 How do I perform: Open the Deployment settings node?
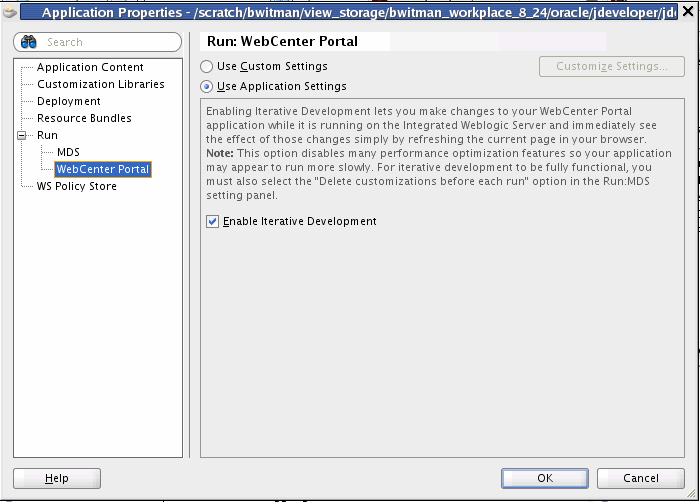69,101
